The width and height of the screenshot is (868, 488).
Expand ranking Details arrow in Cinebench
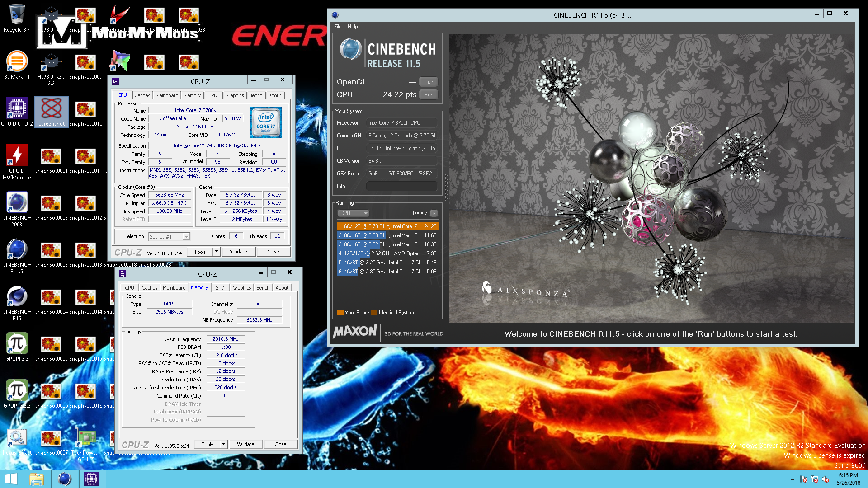pos(434,213)
